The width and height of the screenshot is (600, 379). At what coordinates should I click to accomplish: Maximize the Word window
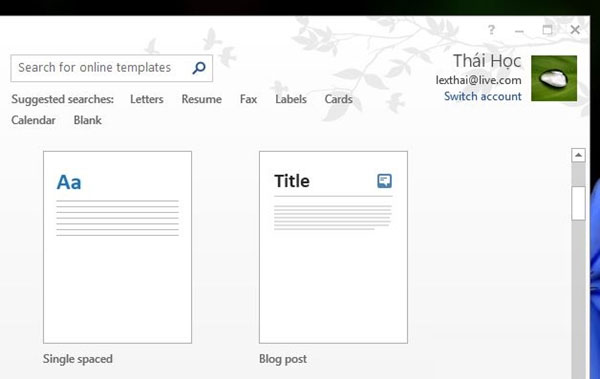click(548, 29)
